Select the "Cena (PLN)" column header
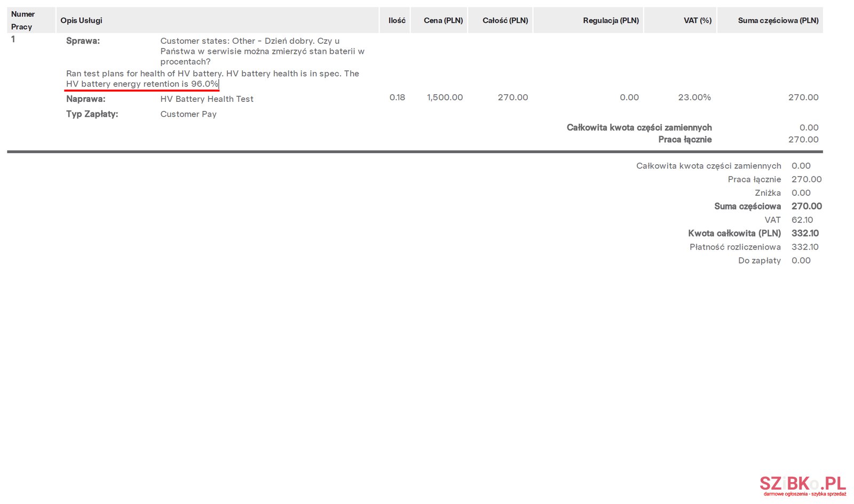This screenshot has height=504, width=854. tap(443, 20)
